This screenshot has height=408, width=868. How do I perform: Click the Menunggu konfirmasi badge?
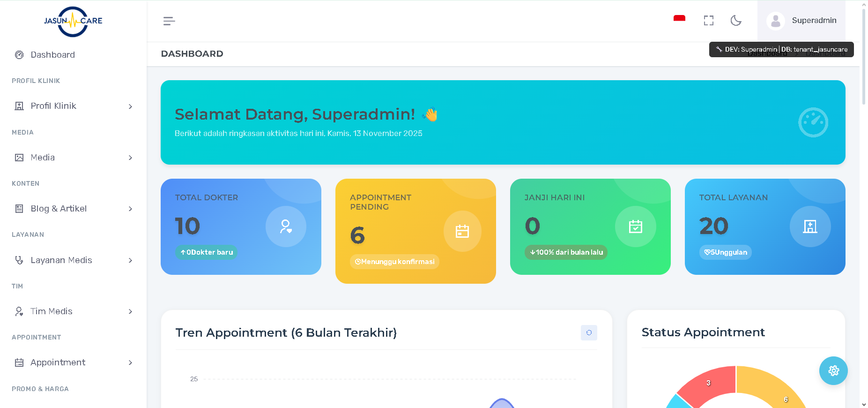394,262
